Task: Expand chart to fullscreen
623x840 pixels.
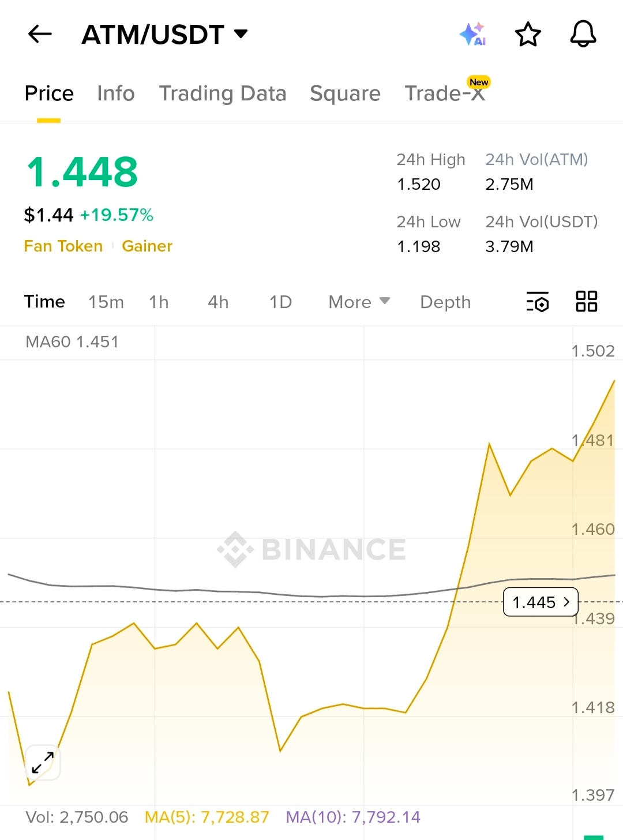Action: [x=43, y=763]
